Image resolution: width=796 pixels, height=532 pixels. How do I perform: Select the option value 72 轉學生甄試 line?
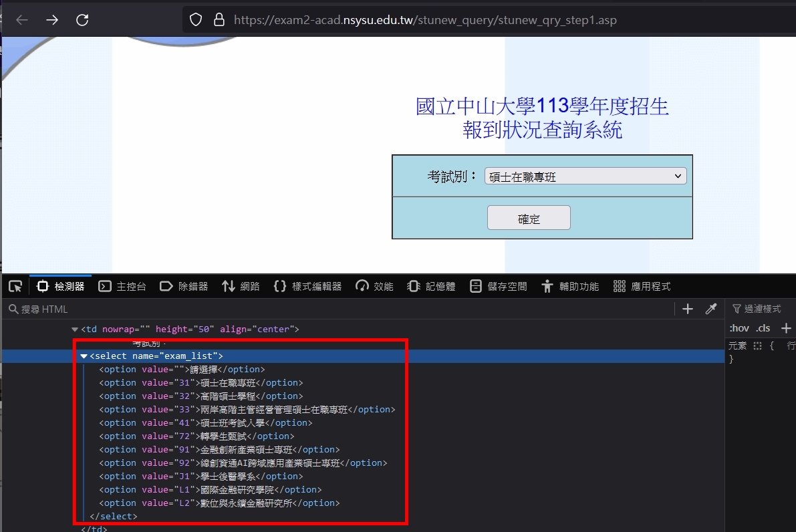pyautogui.click(x=196, y=436)
